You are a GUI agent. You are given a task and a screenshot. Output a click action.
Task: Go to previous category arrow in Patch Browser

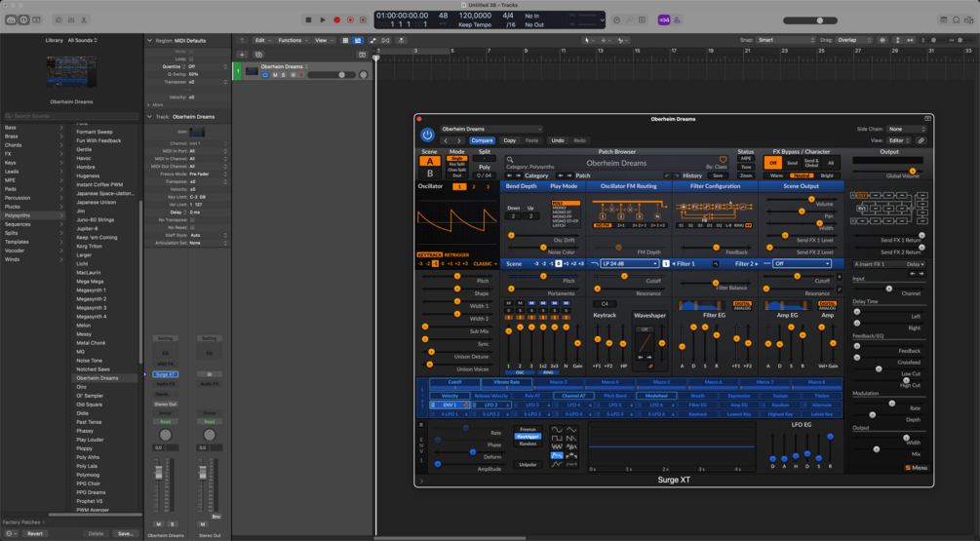tap(509, 175)
